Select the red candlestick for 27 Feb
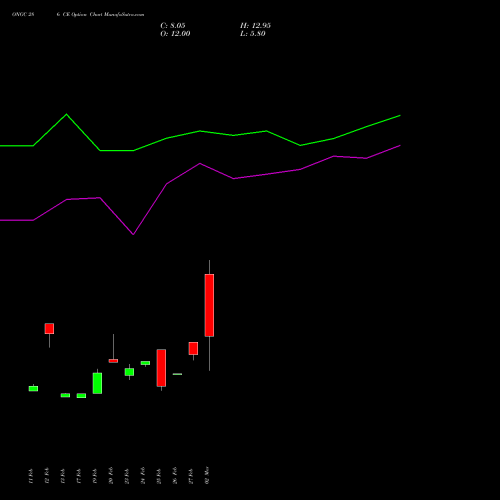The width and height of the screenshot is (500, 500). point(193,348)
